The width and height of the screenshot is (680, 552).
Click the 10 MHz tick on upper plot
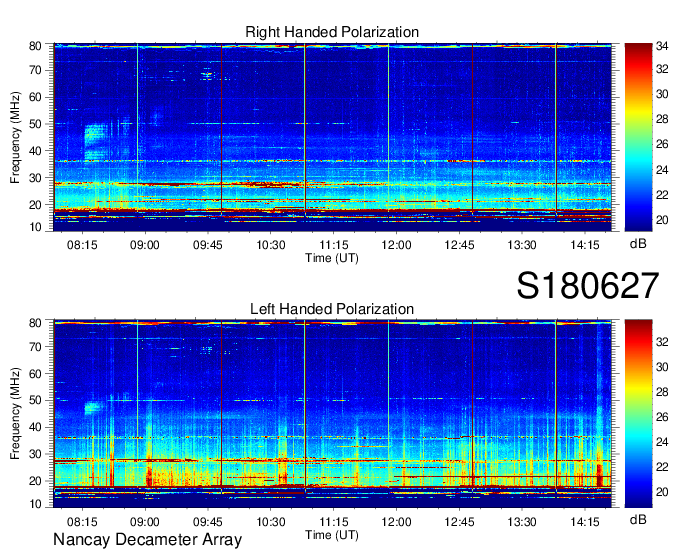(x=35, y=227)
